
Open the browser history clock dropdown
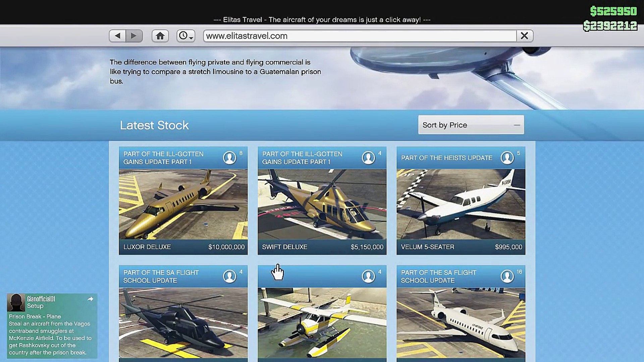tap(185, 36)
